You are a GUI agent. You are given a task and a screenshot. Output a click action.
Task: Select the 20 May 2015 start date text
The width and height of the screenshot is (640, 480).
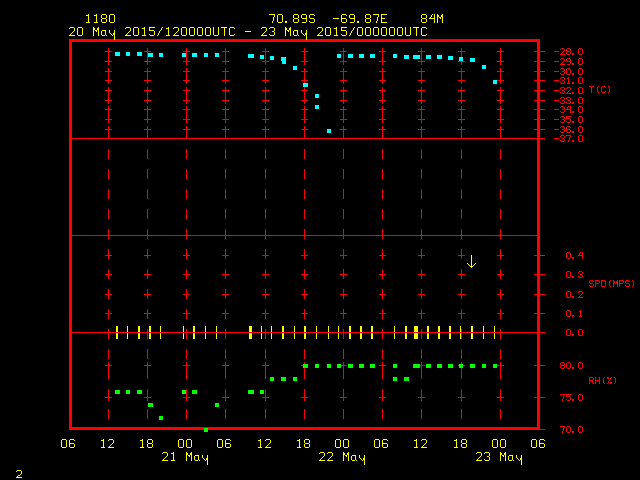click(107, 31)
